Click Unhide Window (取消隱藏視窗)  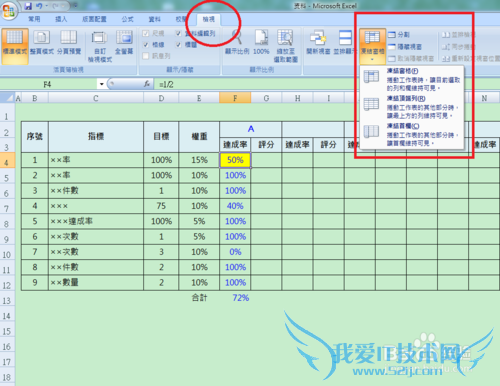(x=411, y=59)
